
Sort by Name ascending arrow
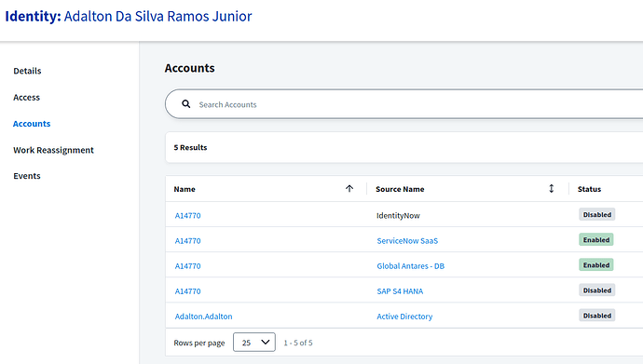349,188
